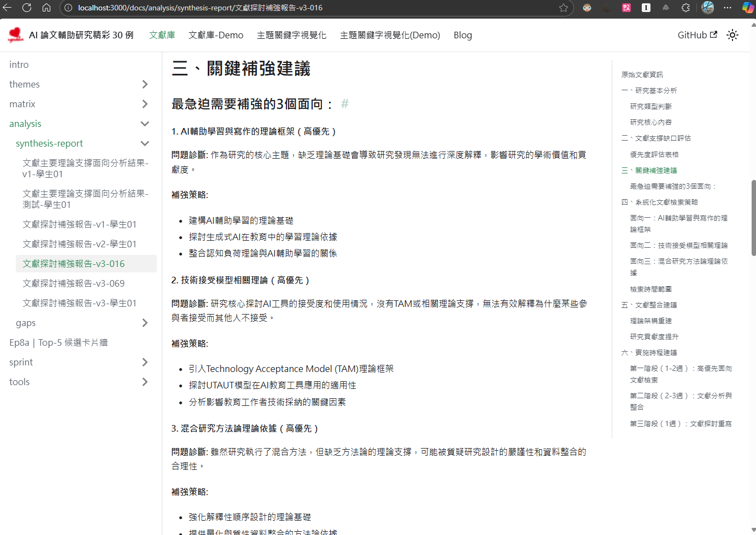Open the Blog navbar item
This screenshot has height=535, width=756.
pos(462,35)
